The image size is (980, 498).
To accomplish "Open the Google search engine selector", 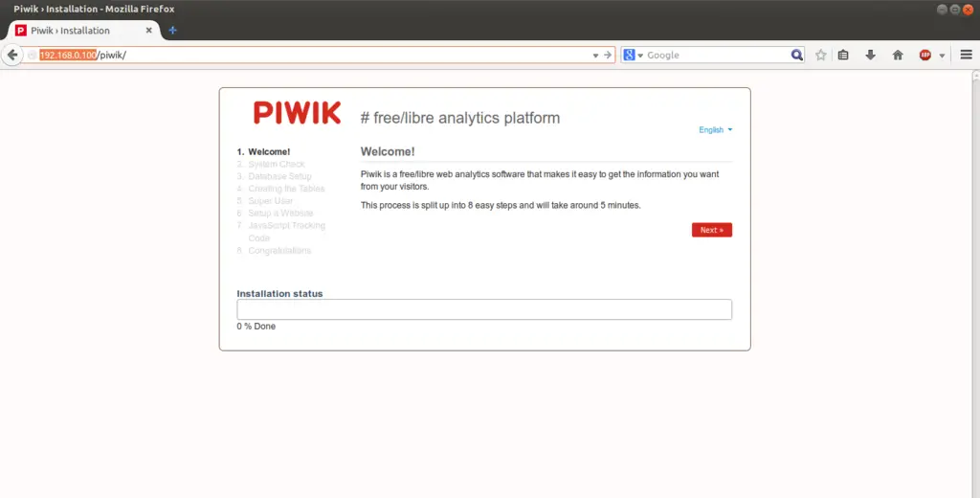I will tap(633, 55).
